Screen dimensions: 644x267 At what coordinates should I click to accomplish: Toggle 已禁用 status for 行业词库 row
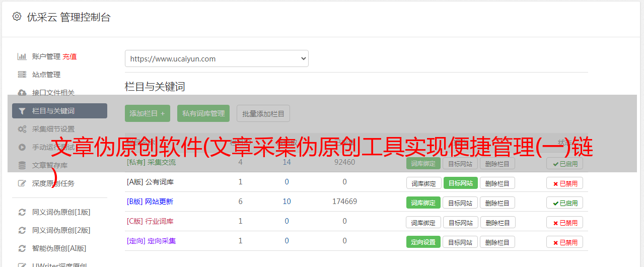click(564, 222)
